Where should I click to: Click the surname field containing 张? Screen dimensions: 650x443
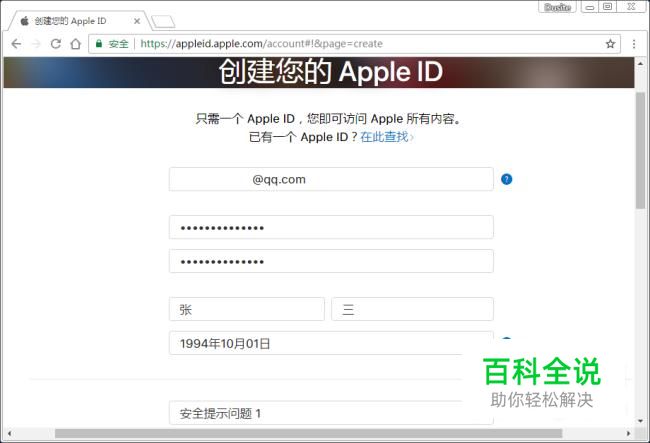[247, 309]
